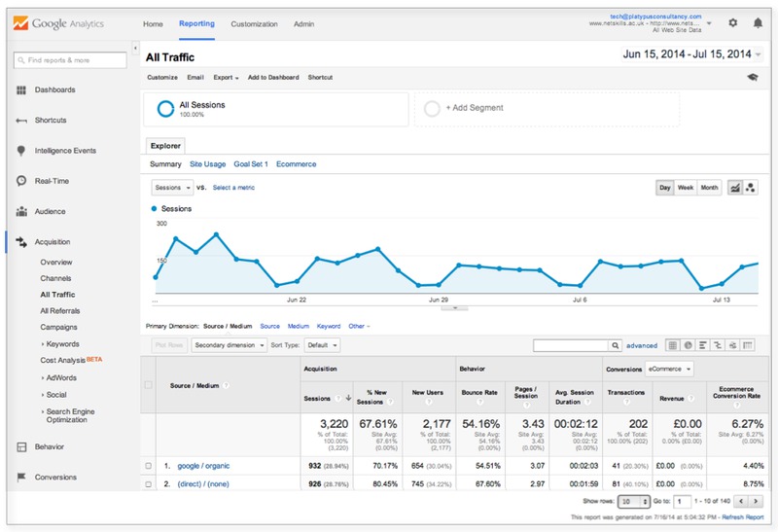Tick the select-all rows checkbox

click(x=148, y=385)
